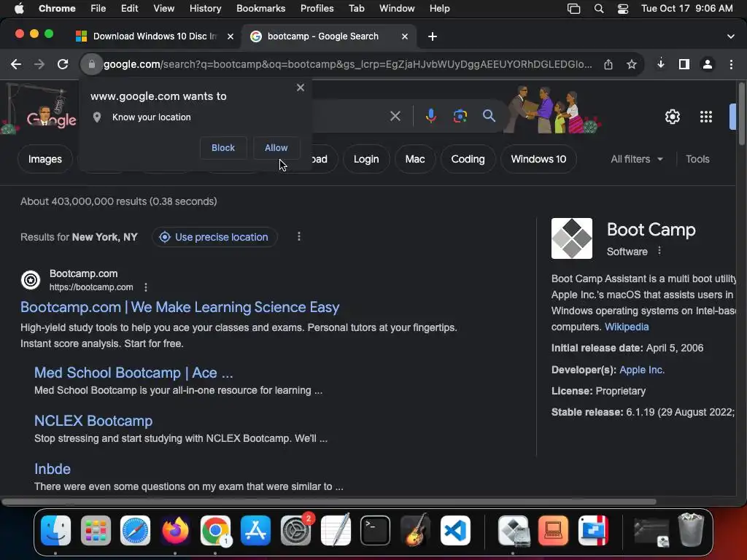Open Google quick settings gear
The width and height of the screenshot is (747, 560).
point(672,117)
